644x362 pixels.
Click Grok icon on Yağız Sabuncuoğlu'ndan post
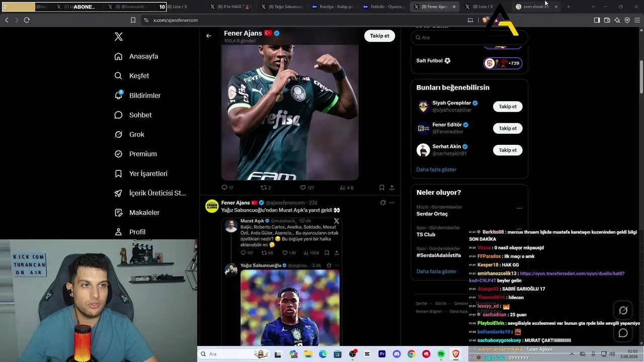click(383, 203)
